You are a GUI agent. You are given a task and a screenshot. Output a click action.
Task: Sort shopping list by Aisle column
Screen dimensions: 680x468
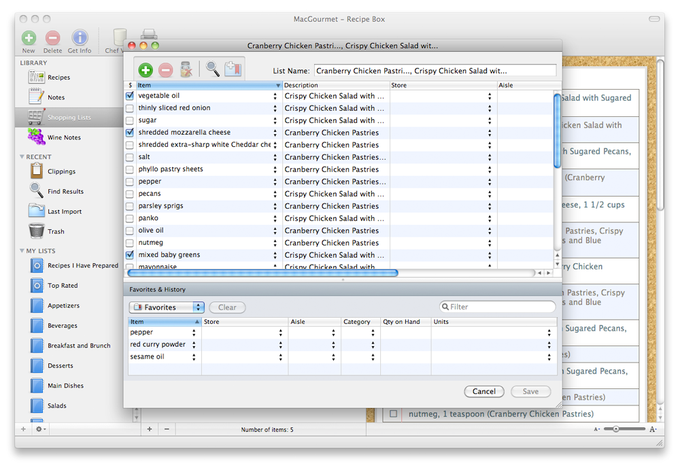click(x=529, y=85)
